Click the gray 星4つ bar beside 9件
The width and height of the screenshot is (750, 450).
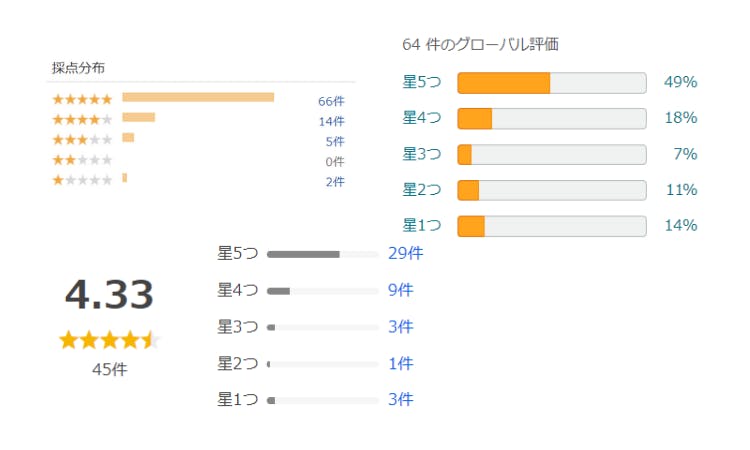(320, 291)
